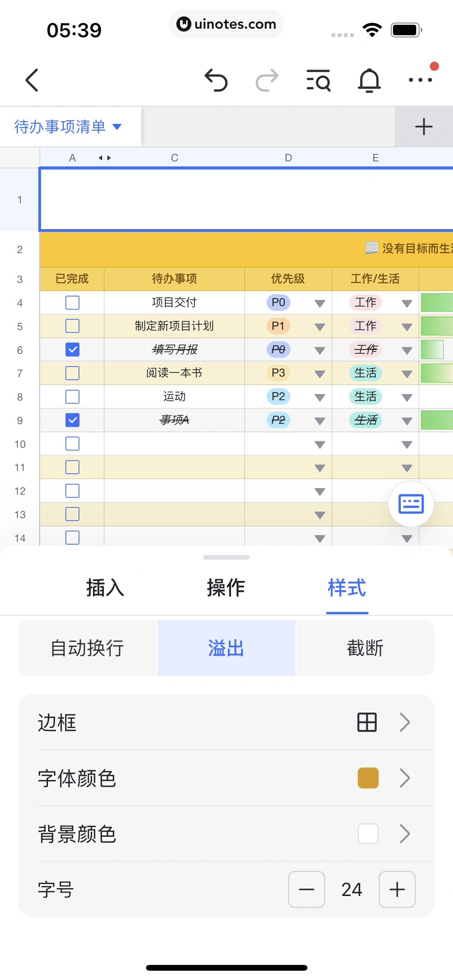Open the search in sheet icon
The width and height of the screenshot is (453, 980).
pos(318,80)
